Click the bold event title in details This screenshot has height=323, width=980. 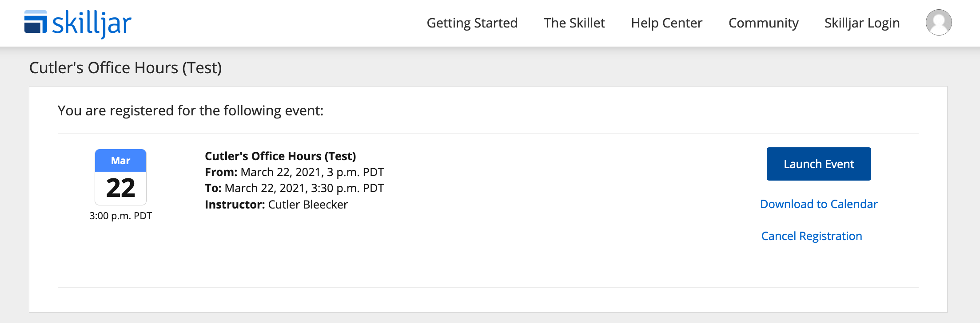pos(280,156)
